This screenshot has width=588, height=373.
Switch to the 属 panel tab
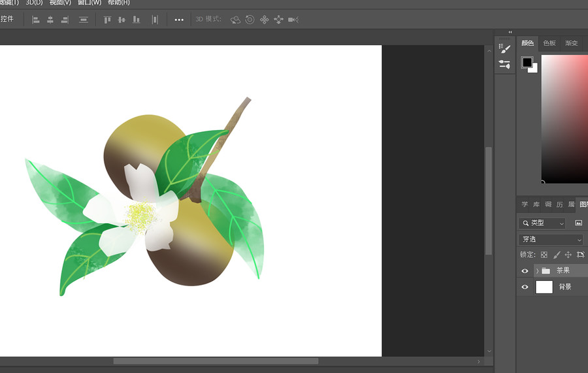(572, 204)
